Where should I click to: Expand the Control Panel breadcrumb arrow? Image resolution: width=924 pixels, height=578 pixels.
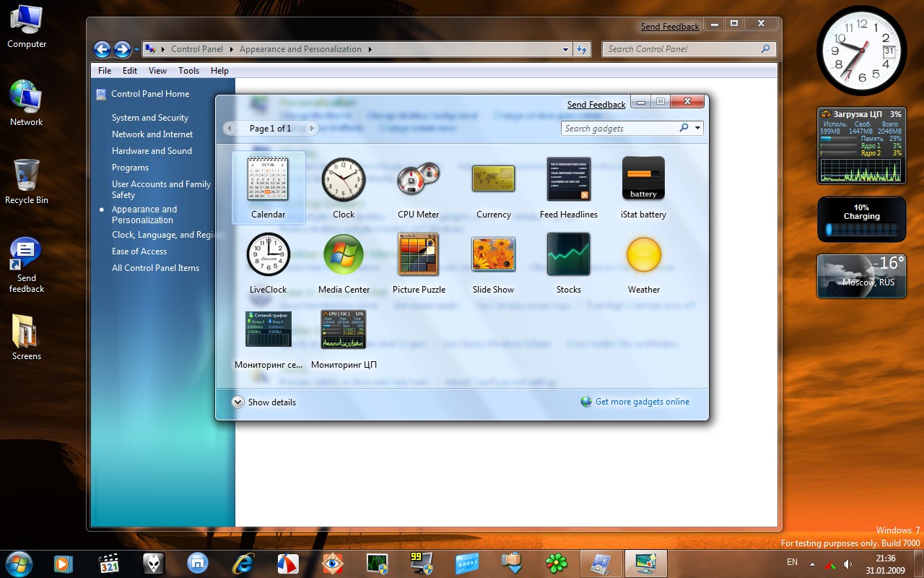pyautogui.click(x=232, y=49)
